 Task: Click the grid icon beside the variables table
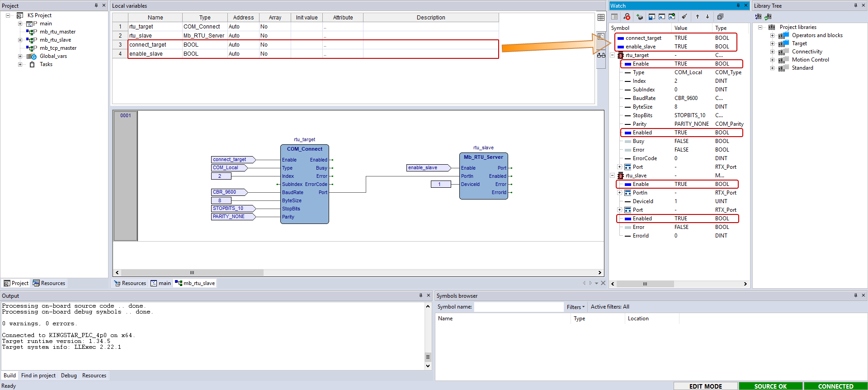[601, 17]
